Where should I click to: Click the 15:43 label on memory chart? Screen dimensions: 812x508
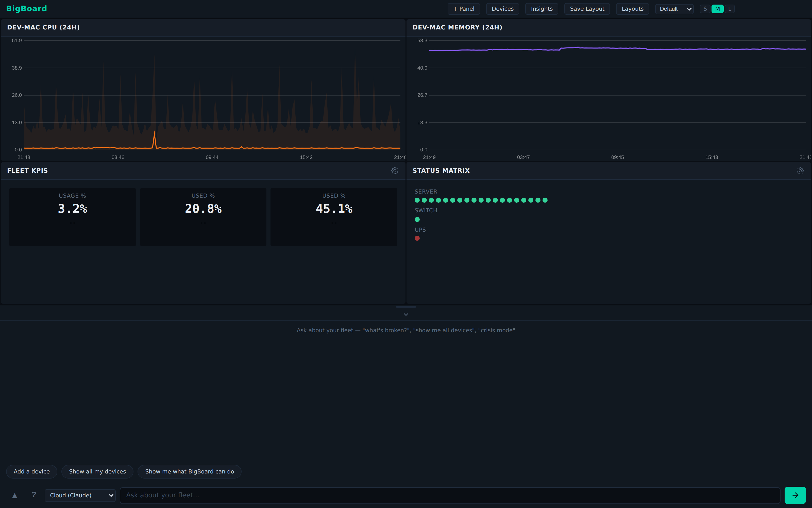[x=711, y=157]
